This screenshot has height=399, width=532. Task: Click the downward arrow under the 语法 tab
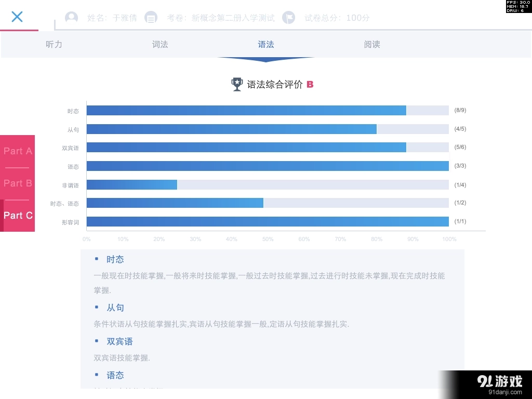[x=266, y=59]
